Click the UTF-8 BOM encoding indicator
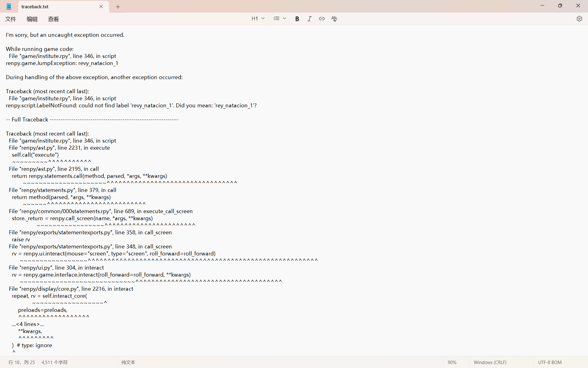588x368 pixels. [x=550, y=362]
